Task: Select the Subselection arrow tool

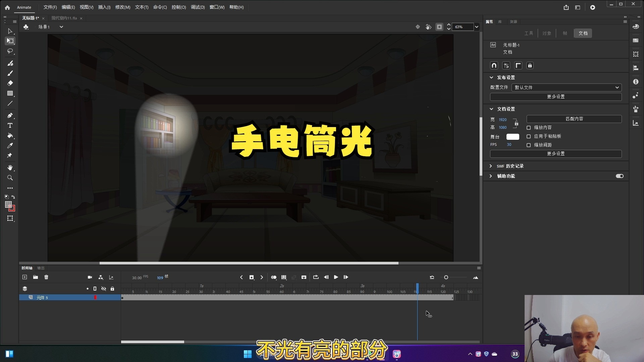Action: (x=10, y=31)
